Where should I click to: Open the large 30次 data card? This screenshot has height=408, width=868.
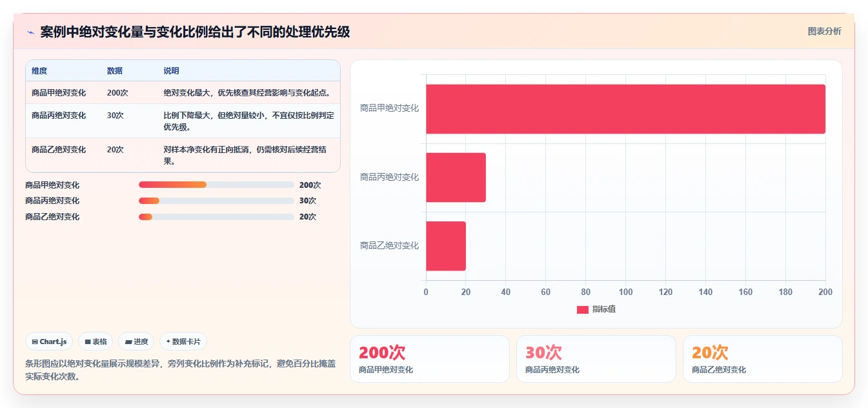pos(596,359)
